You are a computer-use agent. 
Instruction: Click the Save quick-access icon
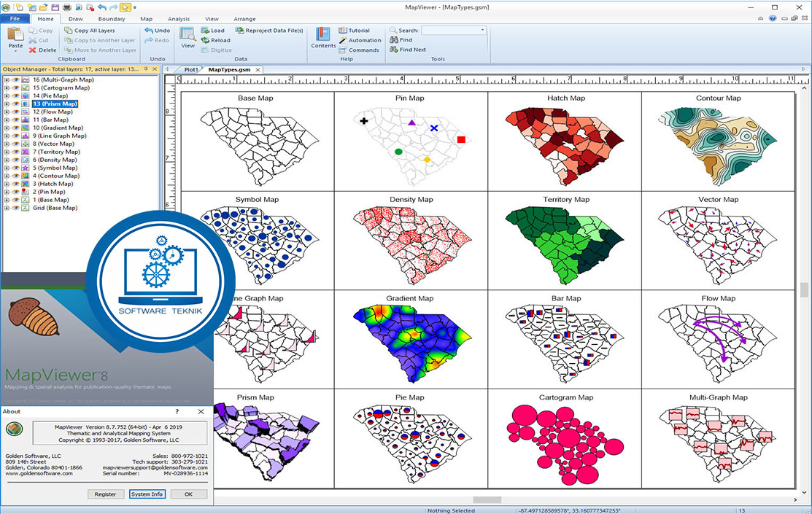(55, 7)
